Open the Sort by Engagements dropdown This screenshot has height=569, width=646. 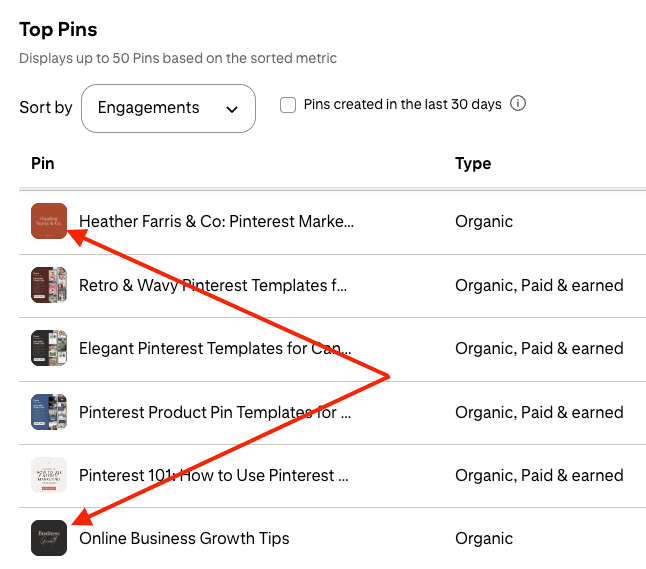click(167, 108)
